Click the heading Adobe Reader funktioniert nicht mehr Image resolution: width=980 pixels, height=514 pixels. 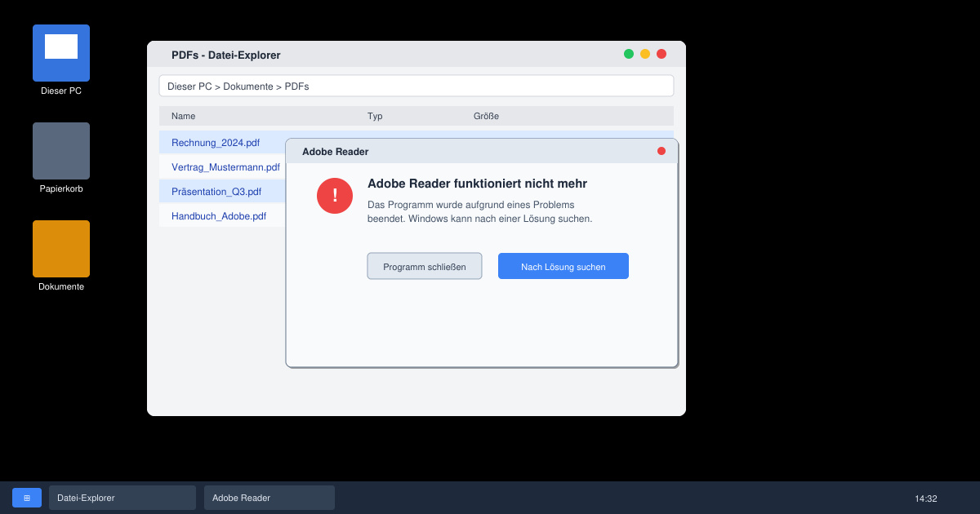tap(477, 184)
